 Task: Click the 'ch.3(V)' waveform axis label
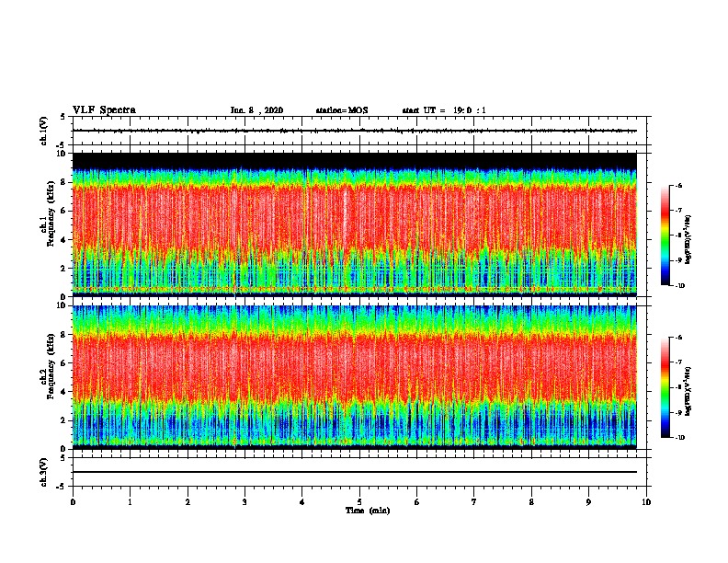pos(44,472)
